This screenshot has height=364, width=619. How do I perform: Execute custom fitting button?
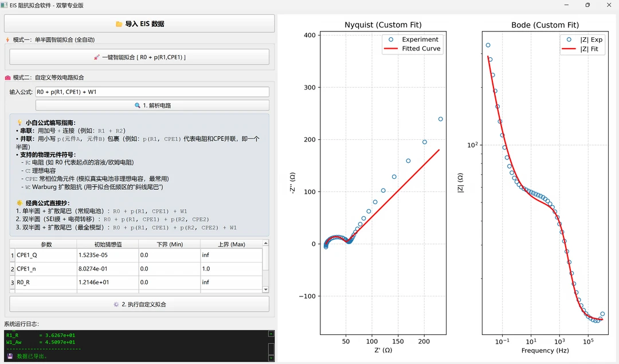[139, 304]
